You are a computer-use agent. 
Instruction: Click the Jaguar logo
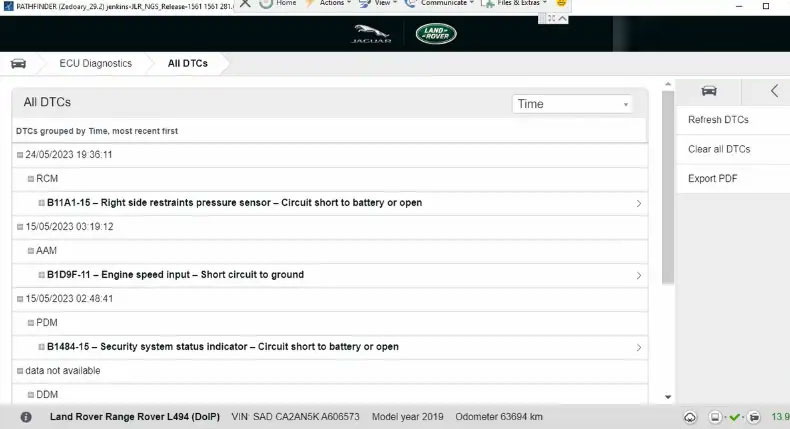click(x=372, y=35)
